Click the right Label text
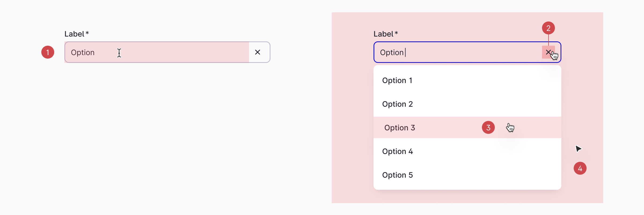Viewport: 644px width, 215px height. pos(383,34)
